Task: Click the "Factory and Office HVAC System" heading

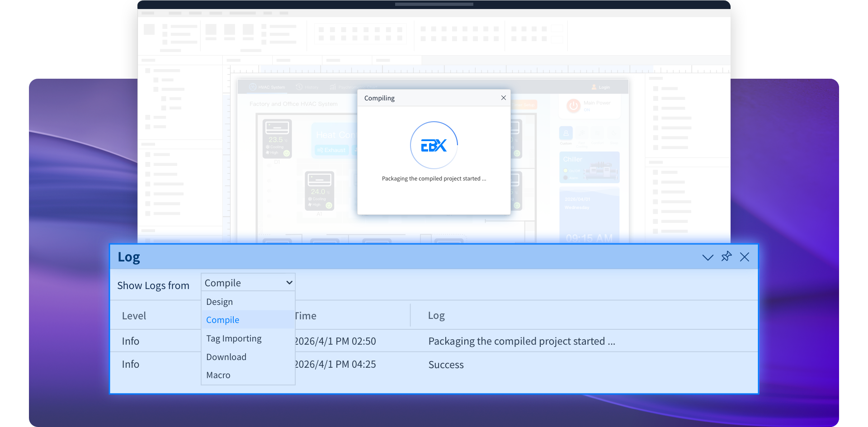Action: [293, 104]
